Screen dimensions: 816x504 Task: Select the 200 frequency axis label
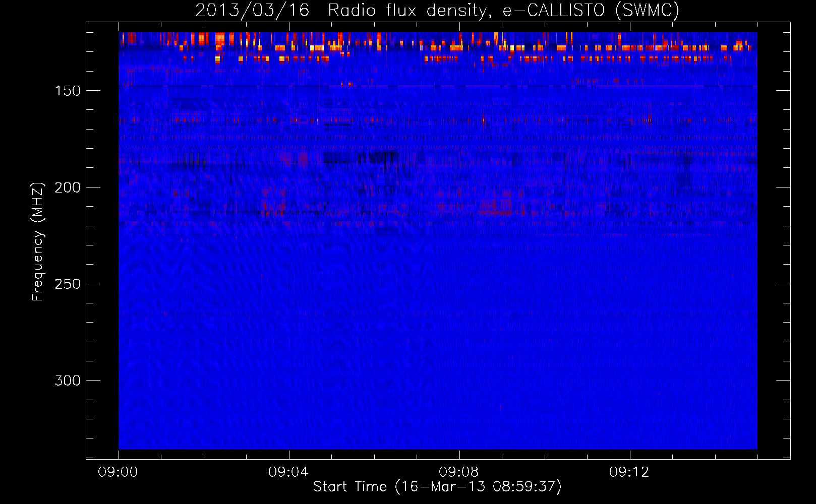coord(68,187)
